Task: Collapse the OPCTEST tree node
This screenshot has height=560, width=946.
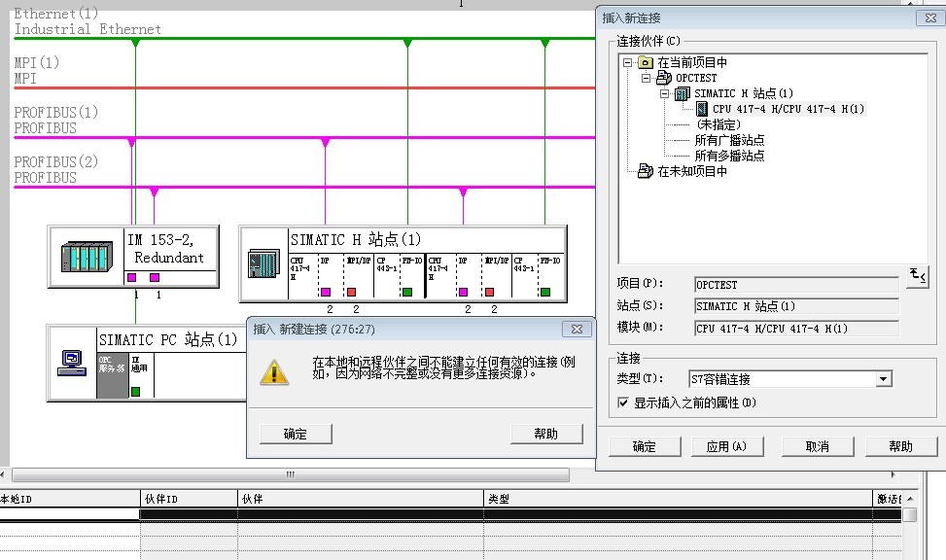Action: [647, 78]
